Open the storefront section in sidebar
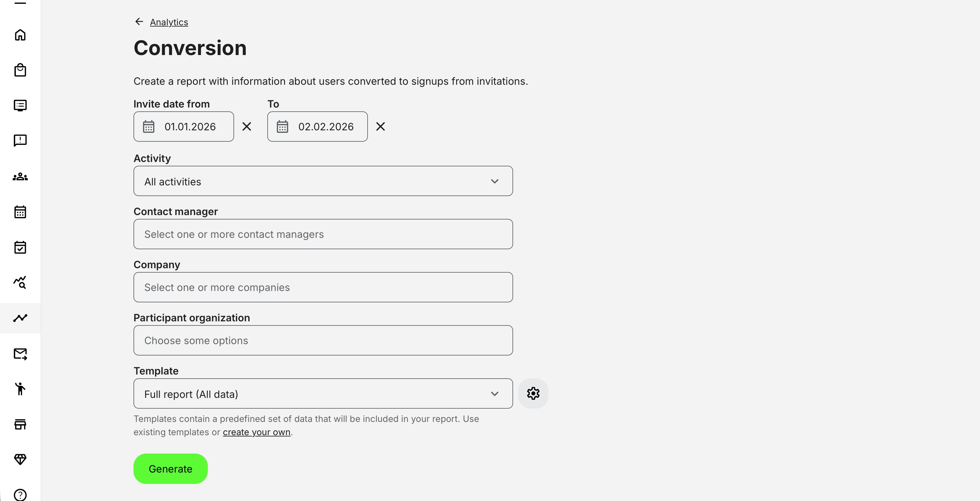The width and height of the screenshot is (980, 501). point(20,424)
